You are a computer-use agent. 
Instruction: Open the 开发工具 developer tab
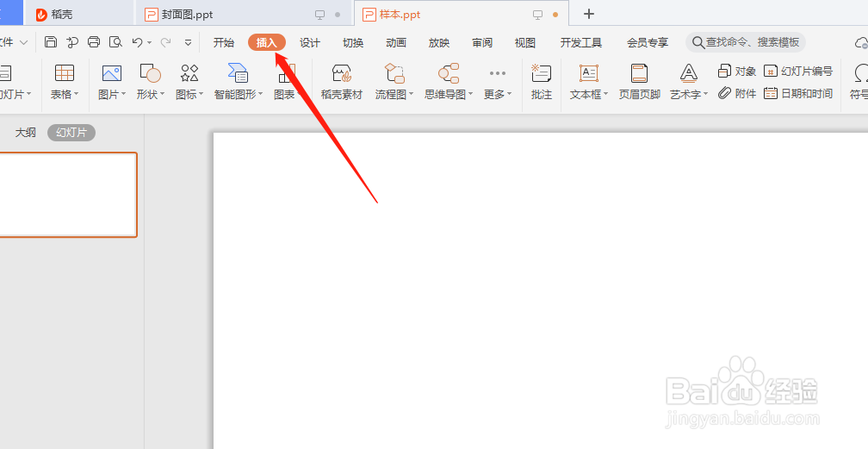[x=580, y=43]
